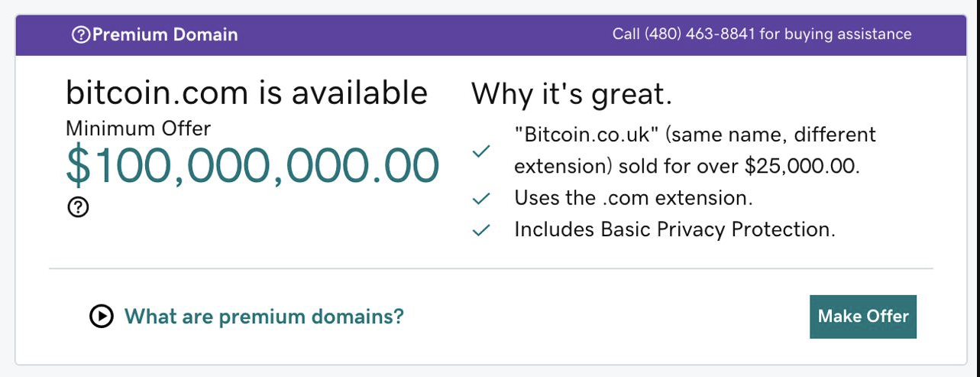Click the checkmark beside Uses the .com extension
This screenshot has height=377, width=980.
(480, 199)
